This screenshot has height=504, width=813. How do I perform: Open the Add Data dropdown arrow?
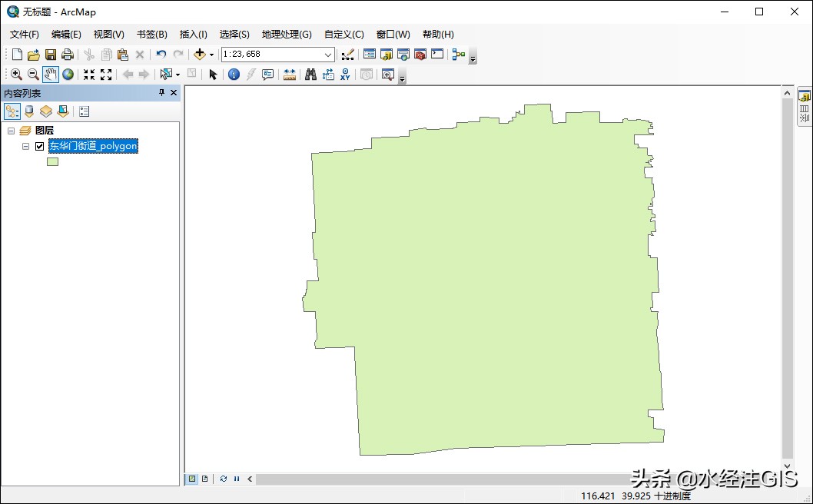tap(211, 55)
